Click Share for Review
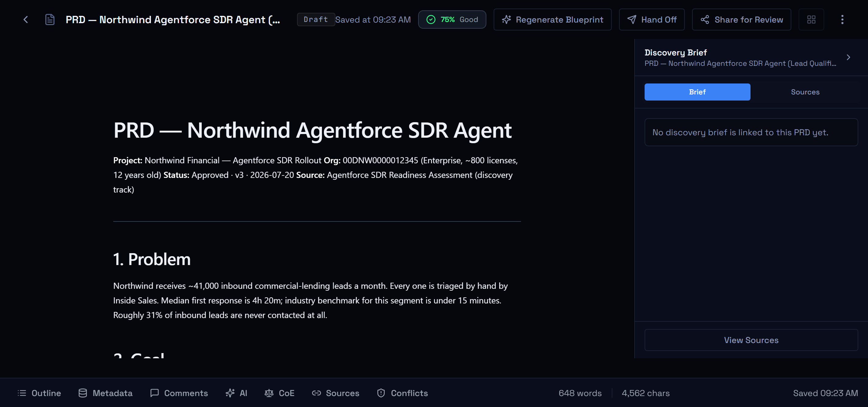This screenshot has height=407, width=868. (x=741, y=19)
